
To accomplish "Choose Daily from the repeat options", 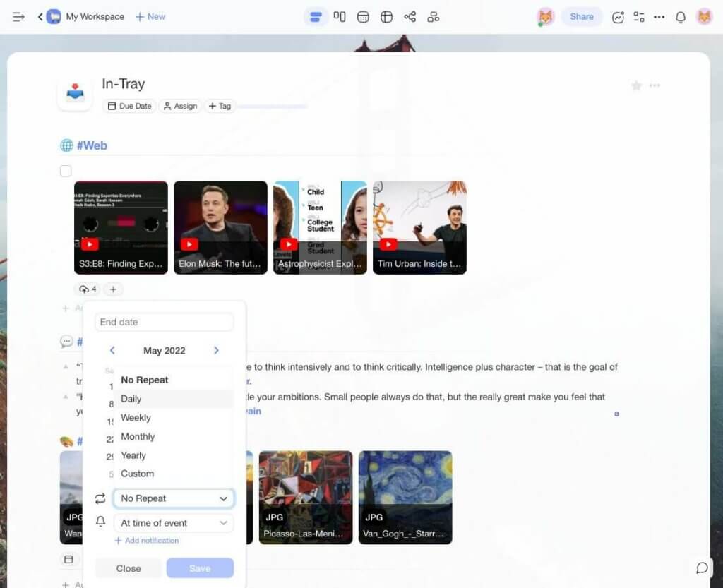I will coord(131,399).
